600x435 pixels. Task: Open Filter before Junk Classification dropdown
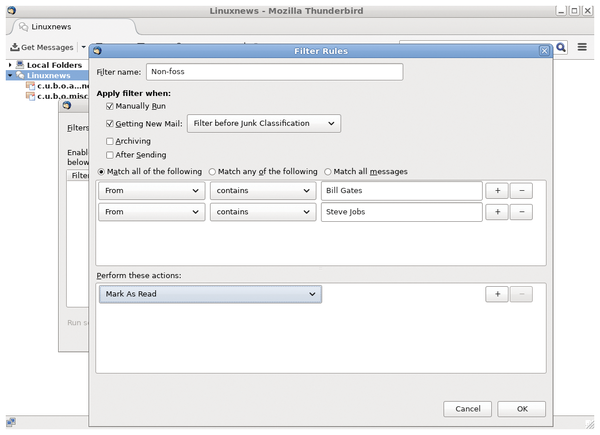(x=264, y=123)
